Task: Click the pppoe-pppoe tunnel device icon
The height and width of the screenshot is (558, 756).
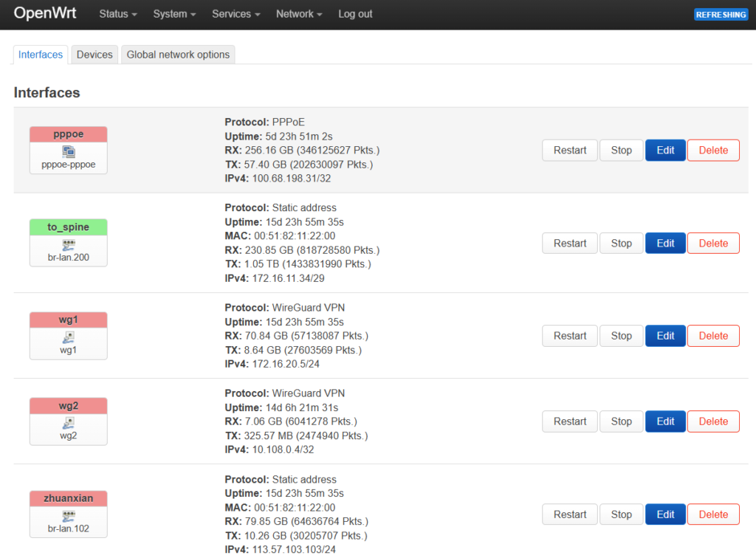Action: pyautogui.click(x=69, y=151)
